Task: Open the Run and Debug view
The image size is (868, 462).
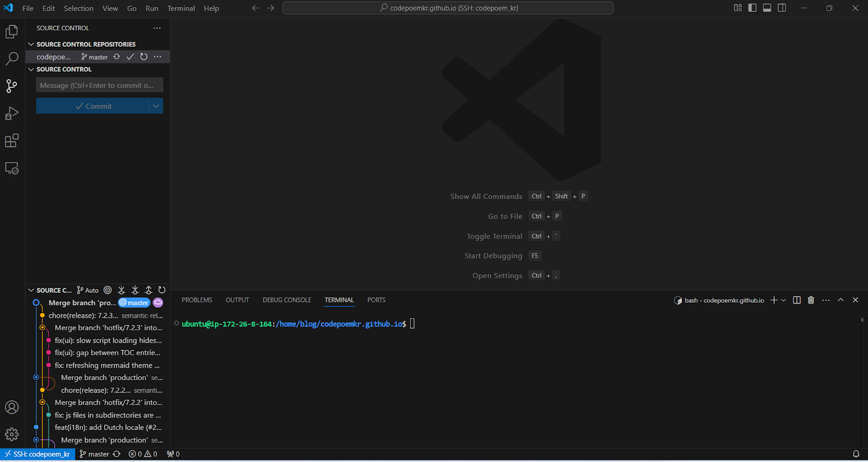Action: point(12,113)
